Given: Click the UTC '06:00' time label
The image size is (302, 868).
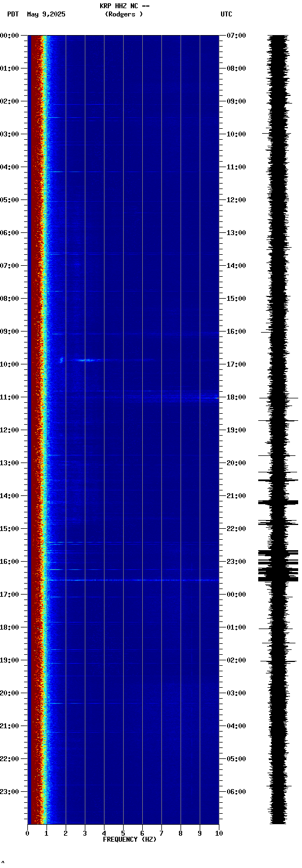Looking at the screenshot, I should pos(236,792).
